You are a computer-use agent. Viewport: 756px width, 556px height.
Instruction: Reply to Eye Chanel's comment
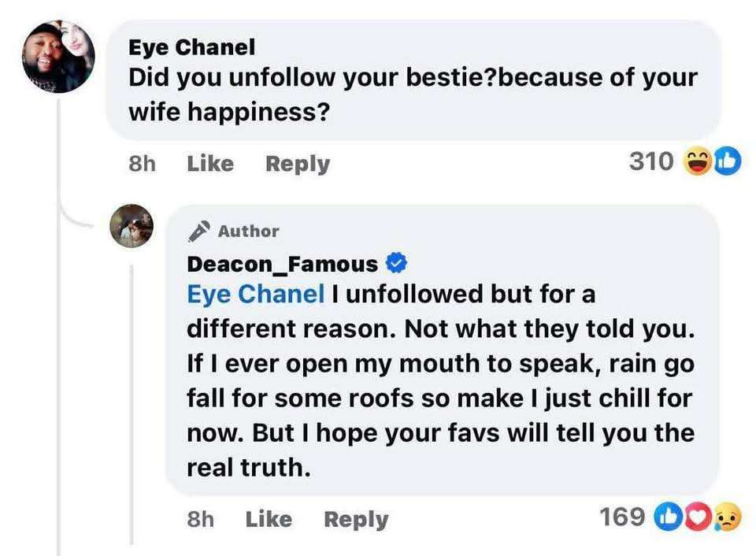point(297,164)
